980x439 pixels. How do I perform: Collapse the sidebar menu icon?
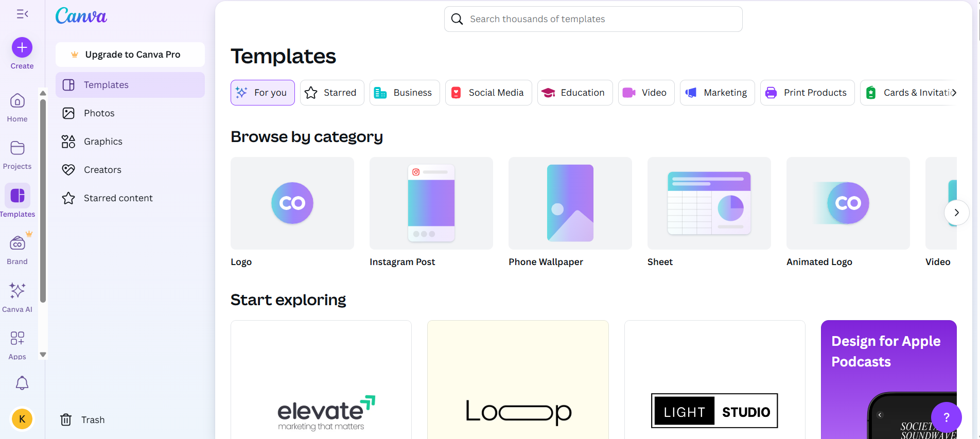(22, 14)
